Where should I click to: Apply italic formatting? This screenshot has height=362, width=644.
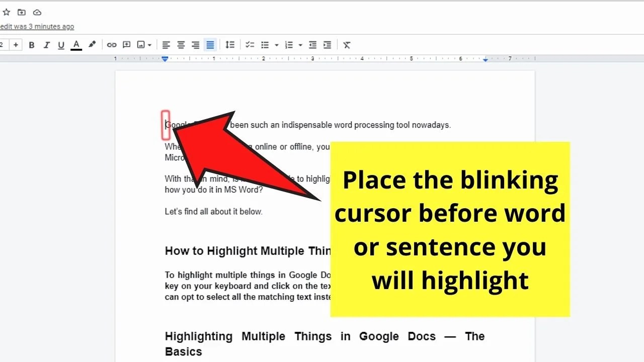point(46,45)
